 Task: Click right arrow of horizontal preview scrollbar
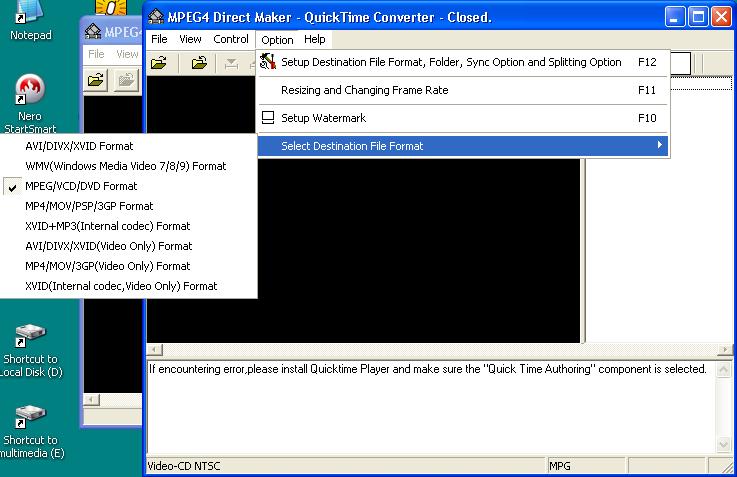coord(724,350)
